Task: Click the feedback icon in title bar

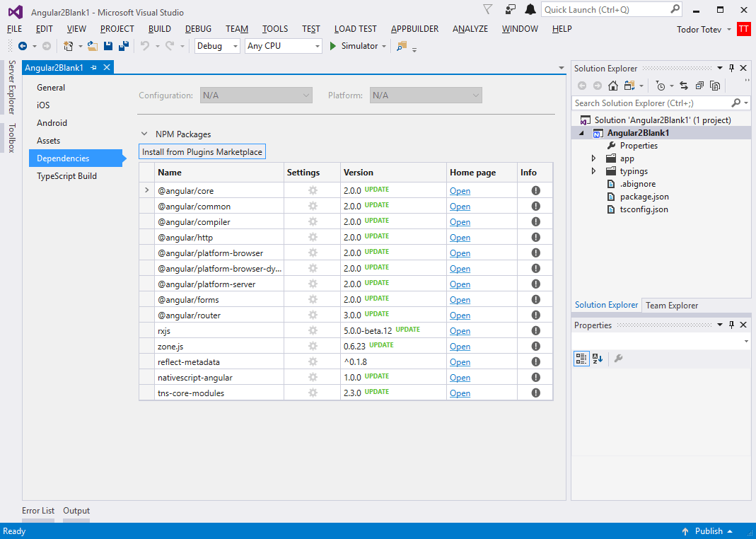Action: coord(510,10)
